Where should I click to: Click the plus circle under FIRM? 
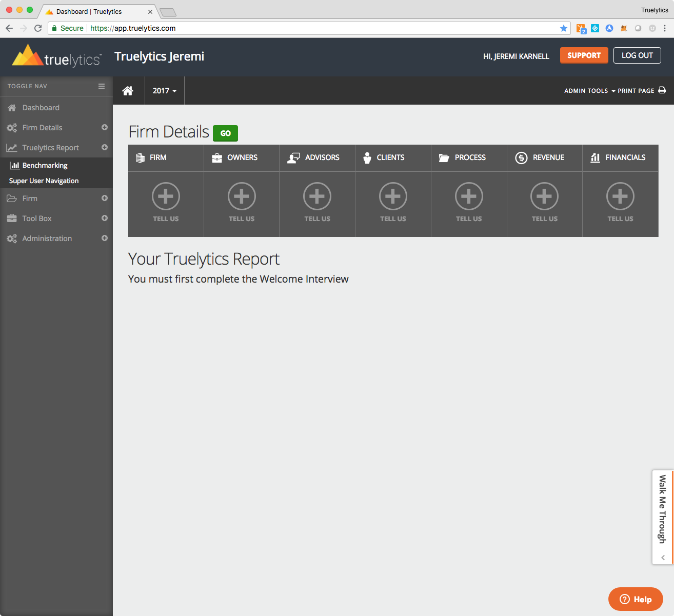click(166, 196)
